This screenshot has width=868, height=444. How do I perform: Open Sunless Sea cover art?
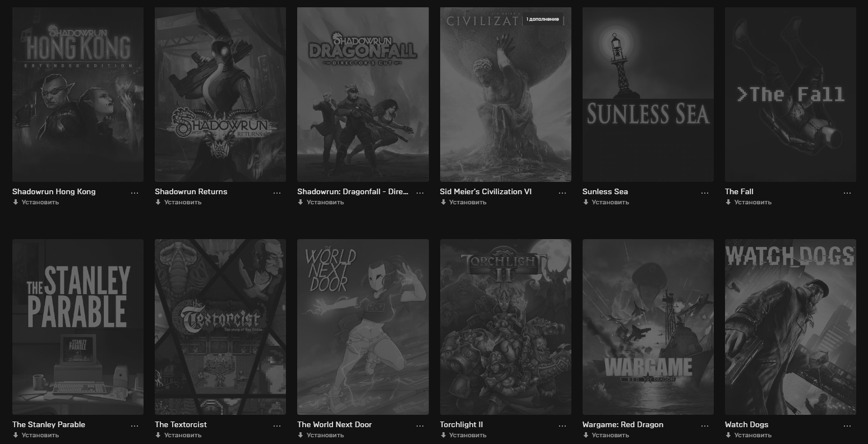[648, 94]
